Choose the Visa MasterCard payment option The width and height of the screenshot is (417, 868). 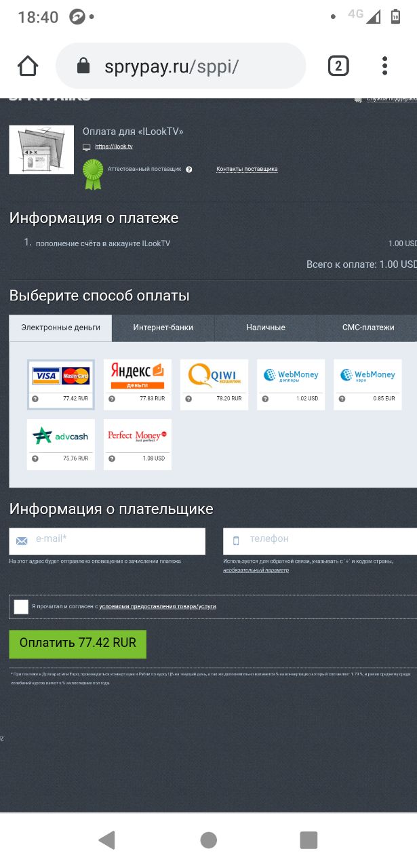[61, 384]
